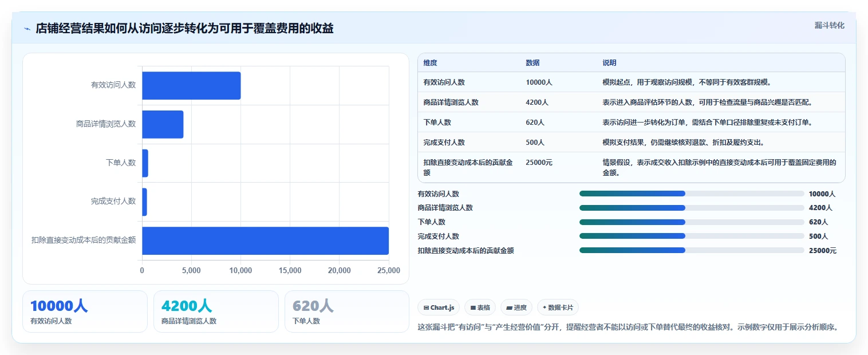Click the description starting 情景假设
The image size is (868, 355).
[720, 167]
